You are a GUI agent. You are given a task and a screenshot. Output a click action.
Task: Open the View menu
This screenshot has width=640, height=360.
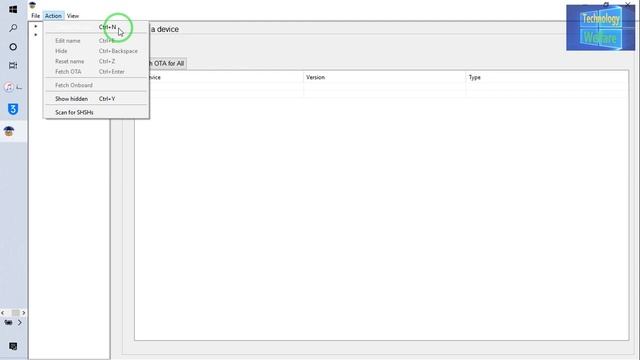73,16
